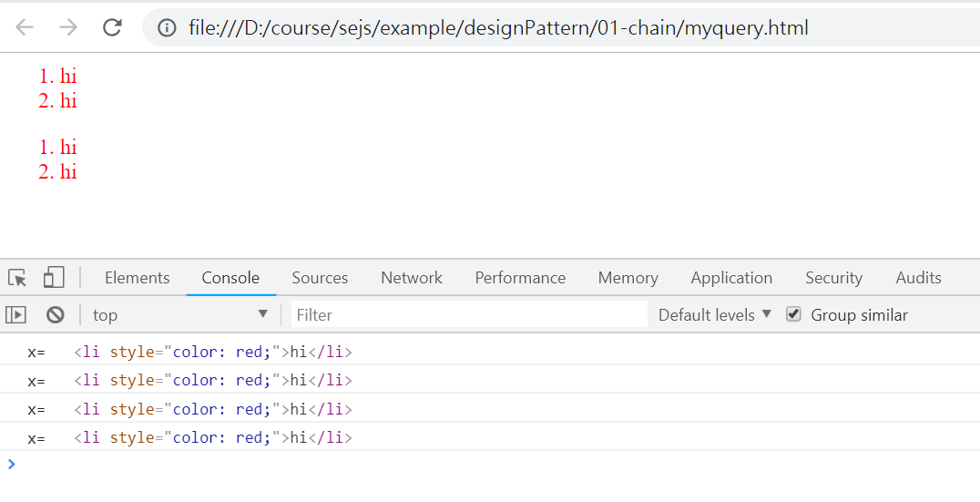Clear the console with the clear icon
Screen dimensions: 980x502
tap(56, 315)
